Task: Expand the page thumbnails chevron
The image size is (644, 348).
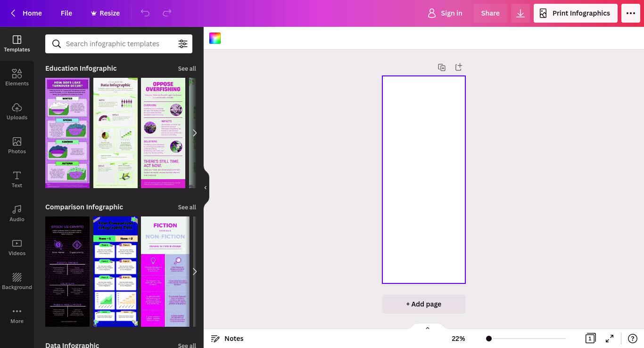Action: (428, 328)
